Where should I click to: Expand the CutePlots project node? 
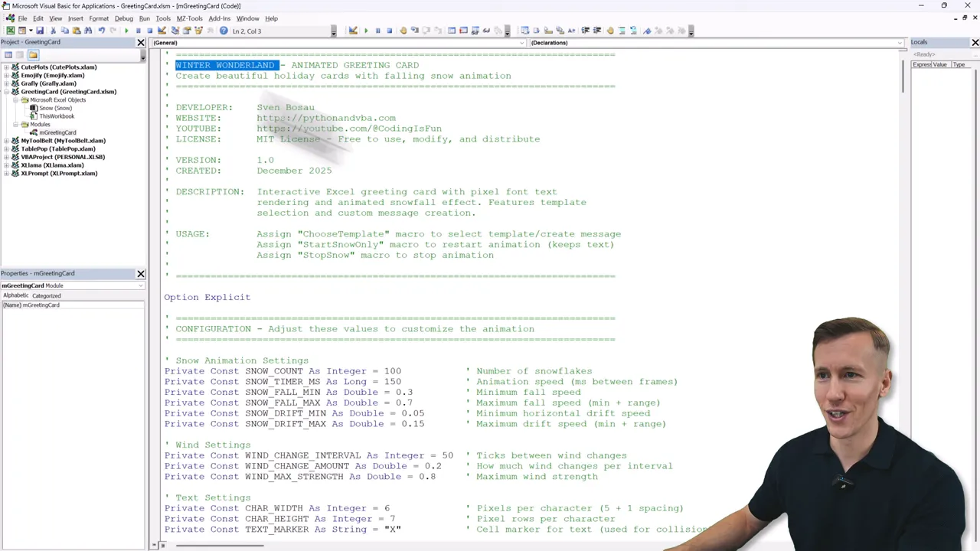6,67
